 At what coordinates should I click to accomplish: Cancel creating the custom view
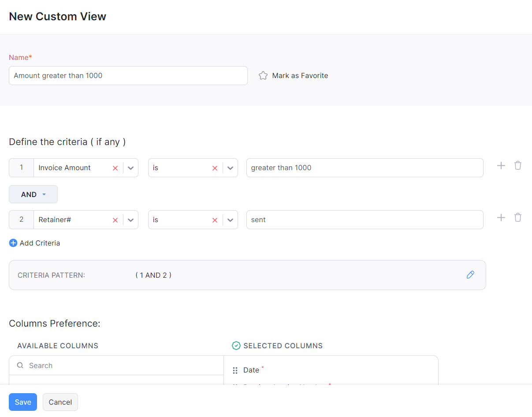(x=60, y=402)
